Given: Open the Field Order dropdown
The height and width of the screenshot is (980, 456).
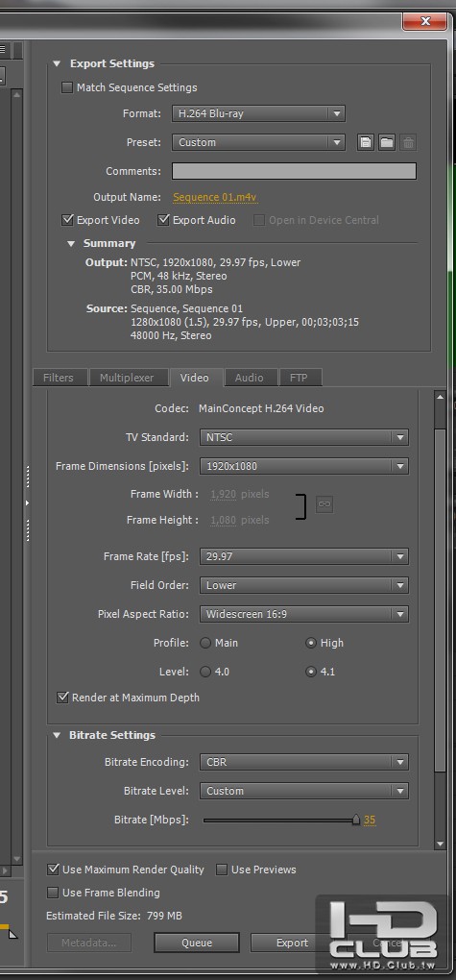Looking at the screenshot, I should tap(303, 586).
